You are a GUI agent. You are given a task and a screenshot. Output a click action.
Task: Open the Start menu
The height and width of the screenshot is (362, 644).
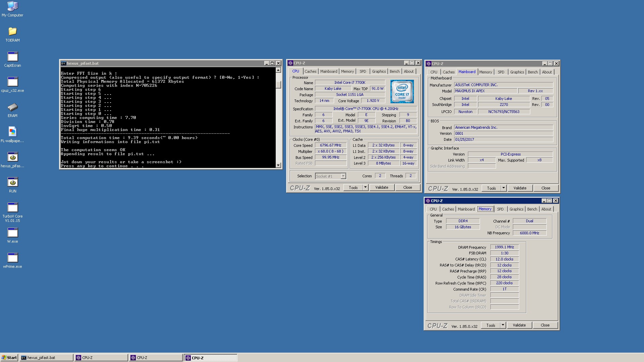9,358
